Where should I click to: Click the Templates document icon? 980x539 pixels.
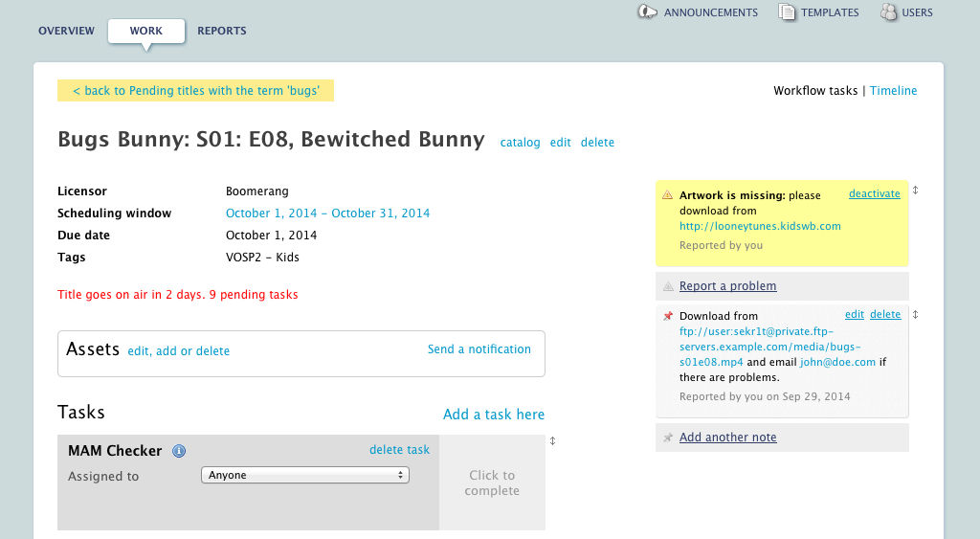click(x=787, y=11)
